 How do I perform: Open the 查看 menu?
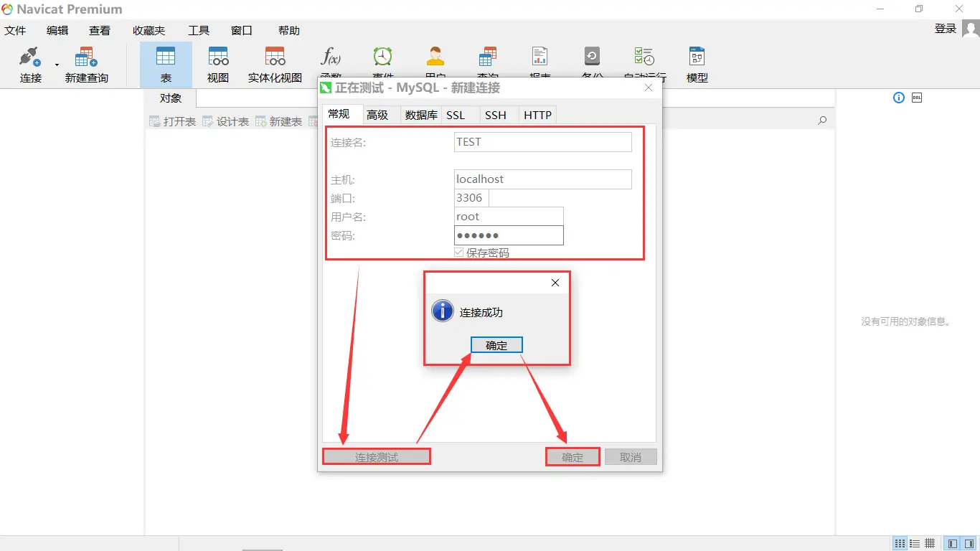pos(100,31)
